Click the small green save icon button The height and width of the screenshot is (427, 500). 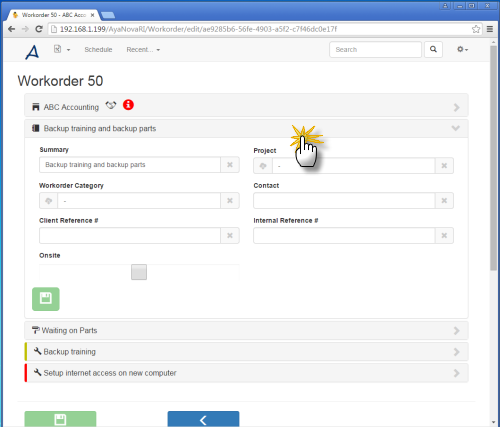(x=46, y=299)
